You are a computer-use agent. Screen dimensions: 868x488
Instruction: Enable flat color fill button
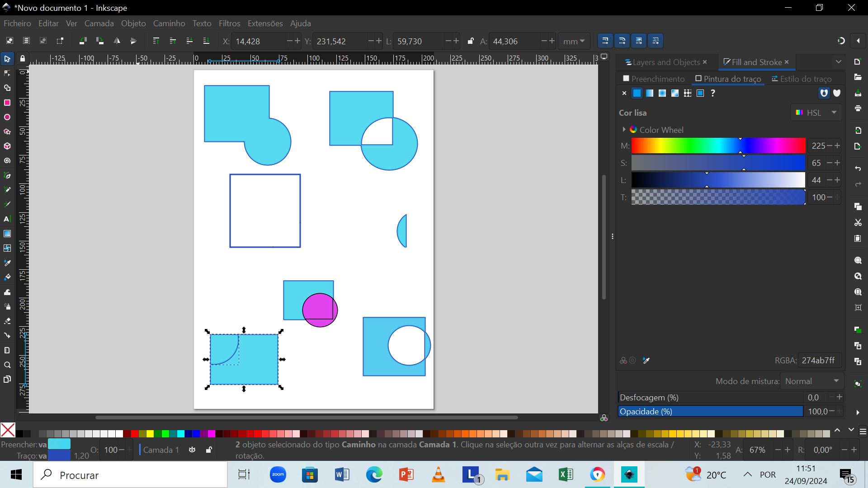[x=637, y=93]
